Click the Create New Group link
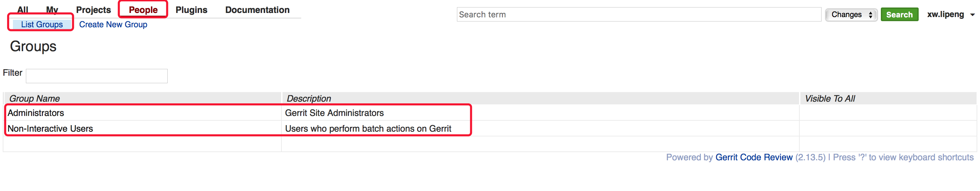The height and width of the screenshot is (191, 980). (113, 24)
